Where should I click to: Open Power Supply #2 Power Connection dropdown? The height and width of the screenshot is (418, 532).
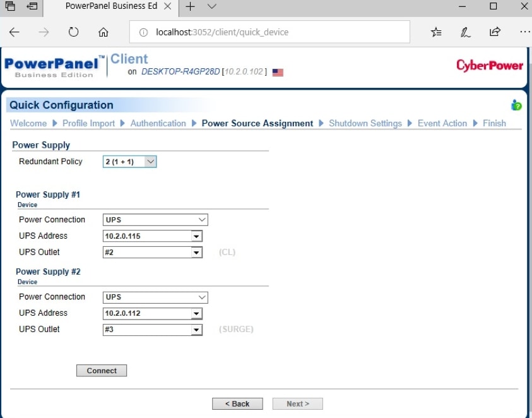point(155,297)
